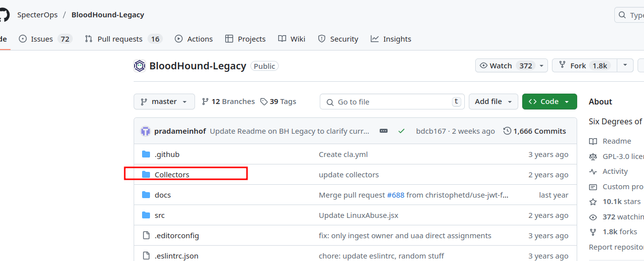Viewport: 644px width, 261px height.
Task: Click the GitHub logo icon
Action: (4, 14)
